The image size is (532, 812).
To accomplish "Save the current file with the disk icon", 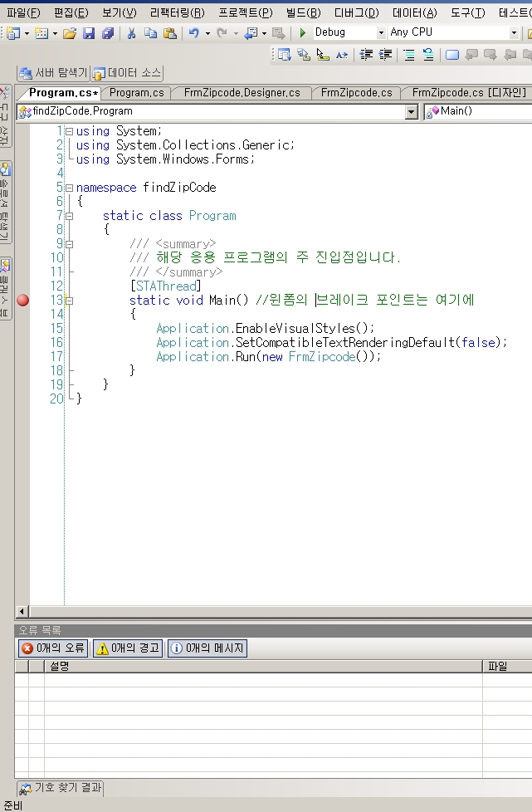I will pos(89,33).
